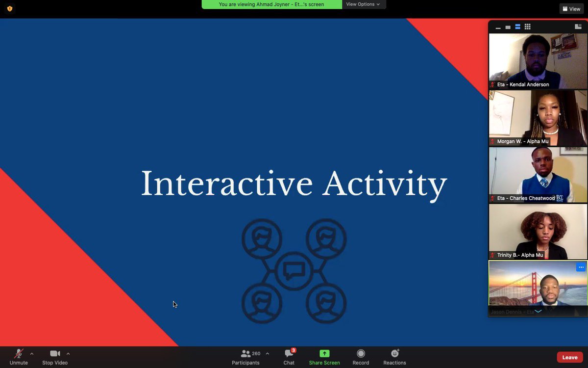588x368 pixels.
Task: Switch video panel to single-speaker view icon
Action: (508, 27)
